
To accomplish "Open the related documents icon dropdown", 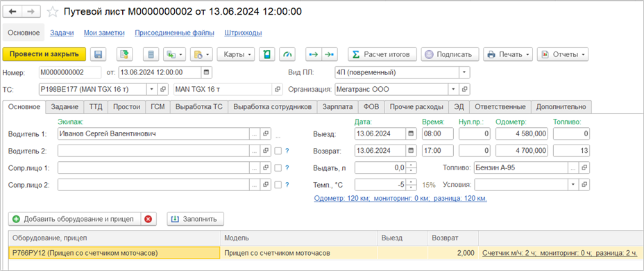I will tap(202, 54).
